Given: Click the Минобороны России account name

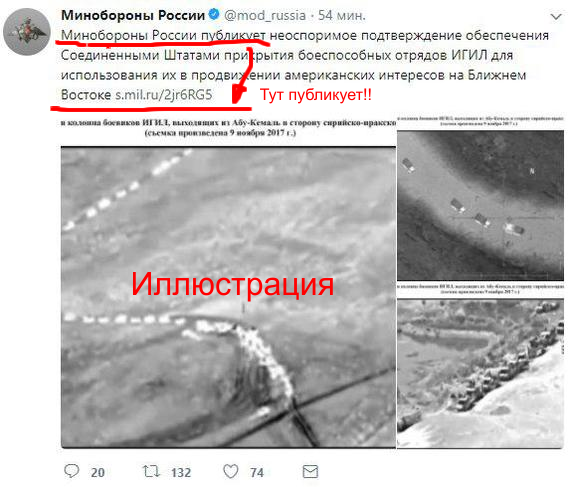Looking at the screenshot, I should pyautogui.click(x=133, y=15).
